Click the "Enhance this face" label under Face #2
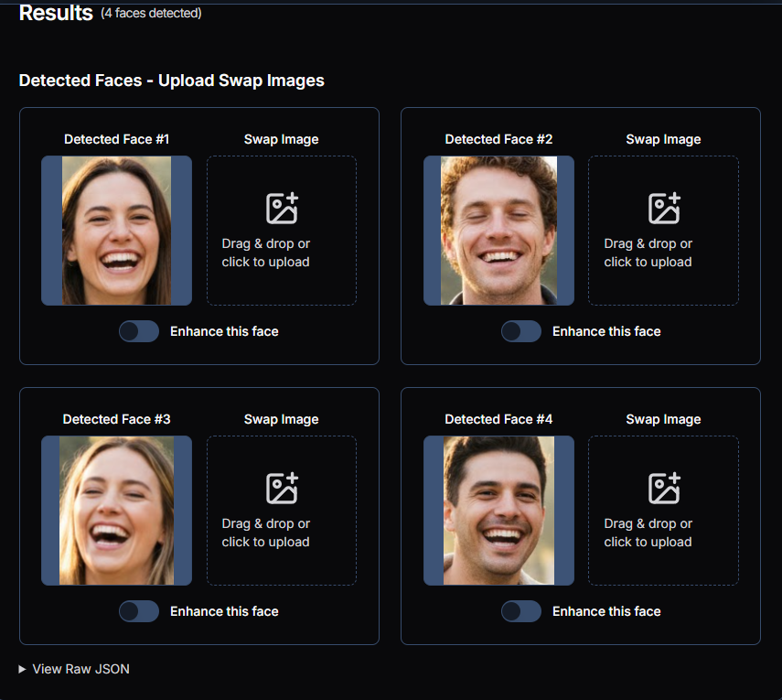782x700 pixels. tap(606, 331)
